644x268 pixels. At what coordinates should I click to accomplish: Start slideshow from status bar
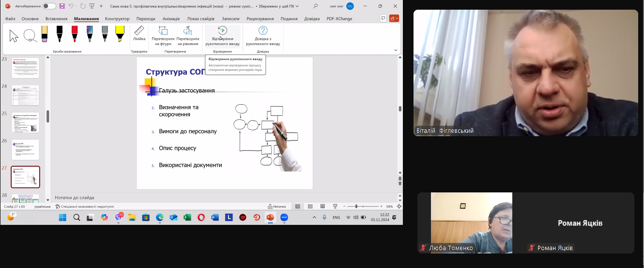click(x=335, y=206)
